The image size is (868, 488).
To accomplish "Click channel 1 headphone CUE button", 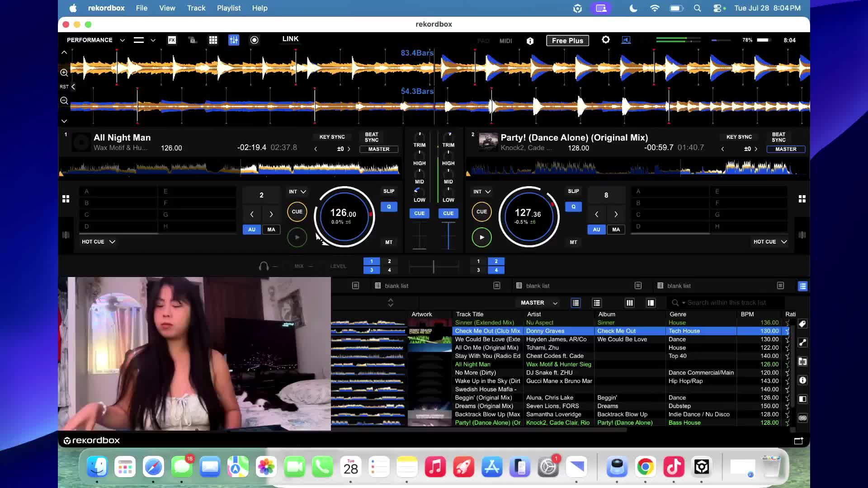I will coord(420,213).
